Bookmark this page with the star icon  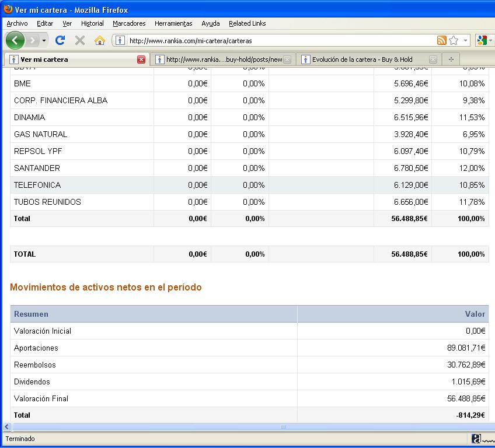[x=454, y=40]
